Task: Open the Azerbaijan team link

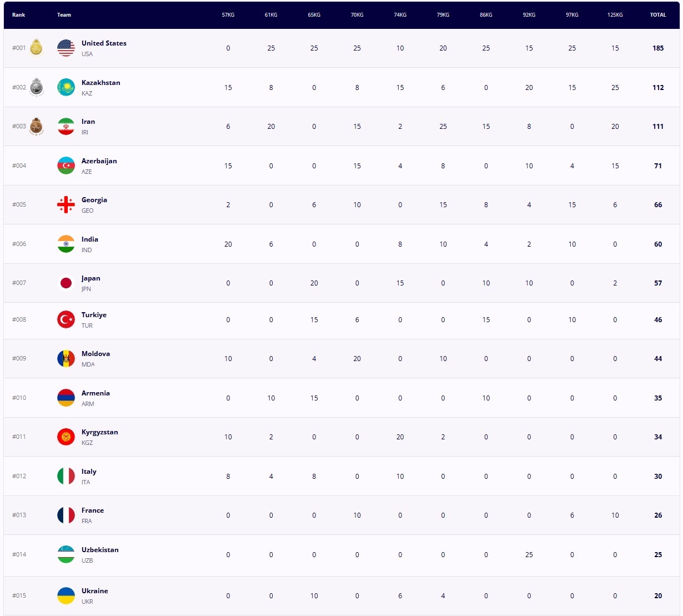Action: pos(99,161)
